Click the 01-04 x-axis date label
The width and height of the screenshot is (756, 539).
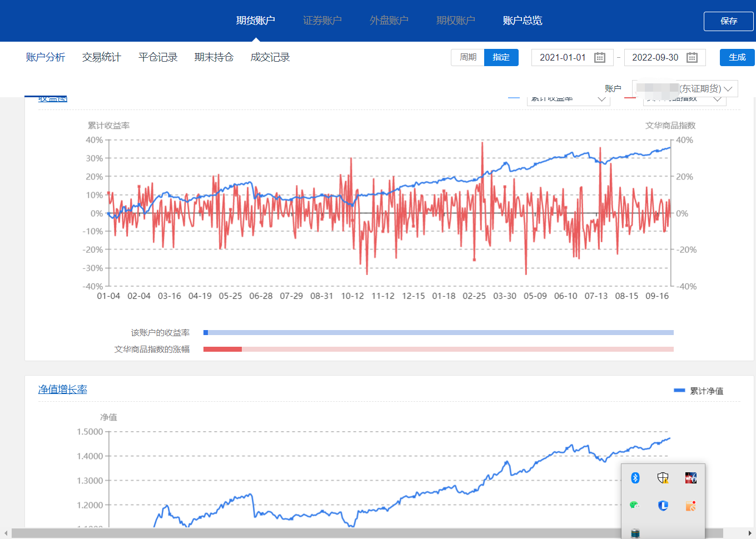click(108, 296)
